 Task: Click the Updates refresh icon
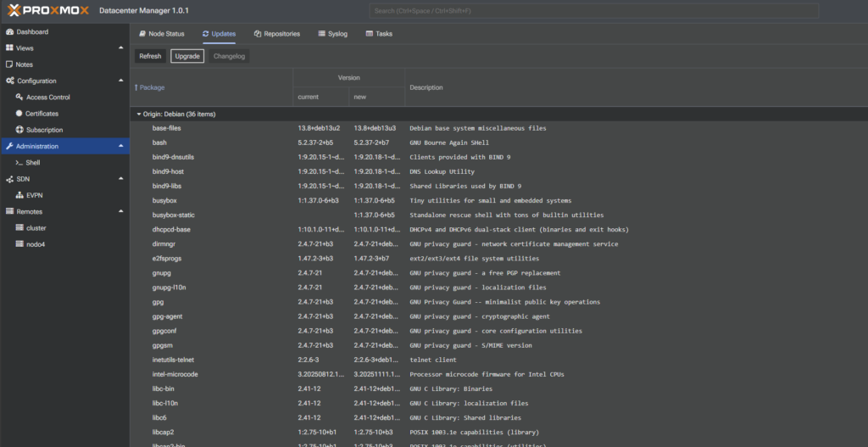205,34
